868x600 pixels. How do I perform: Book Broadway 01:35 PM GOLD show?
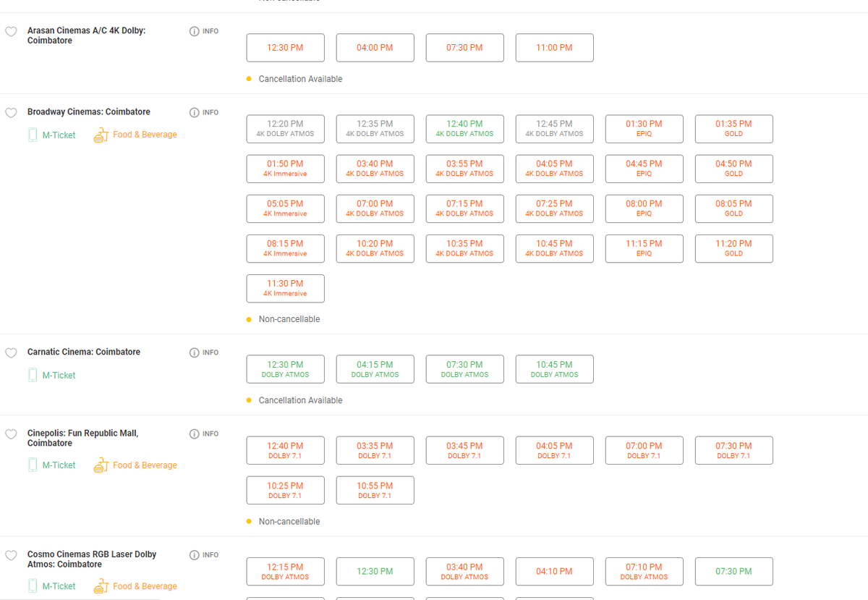733,129
